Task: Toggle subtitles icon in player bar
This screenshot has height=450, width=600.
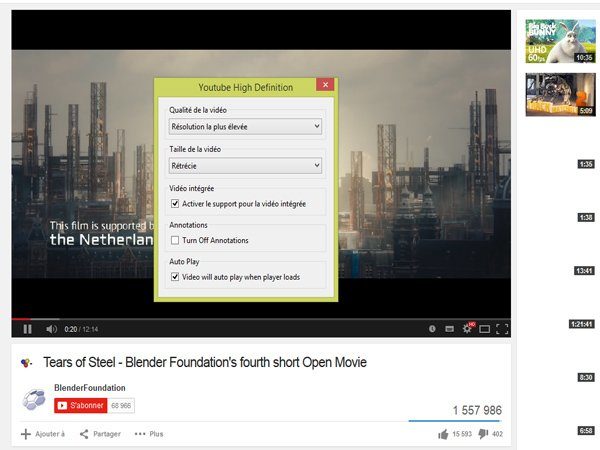Action: point(450,329)
